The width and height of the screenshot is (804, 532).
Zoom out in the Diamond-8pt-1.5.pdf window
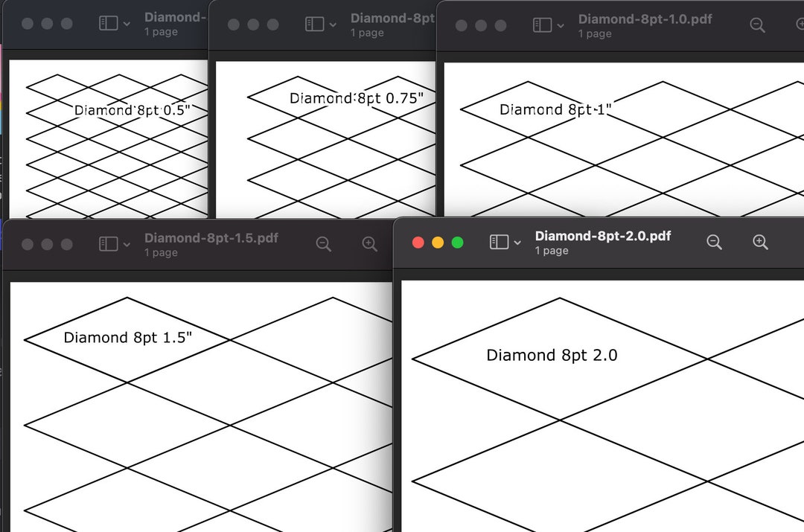323,243
